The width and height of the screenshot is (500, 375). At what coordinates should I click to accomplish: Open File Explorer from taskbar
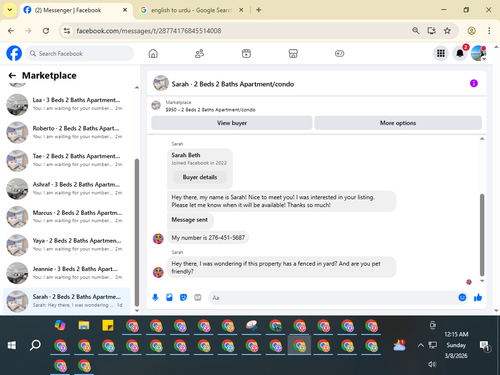pos(84,325)
